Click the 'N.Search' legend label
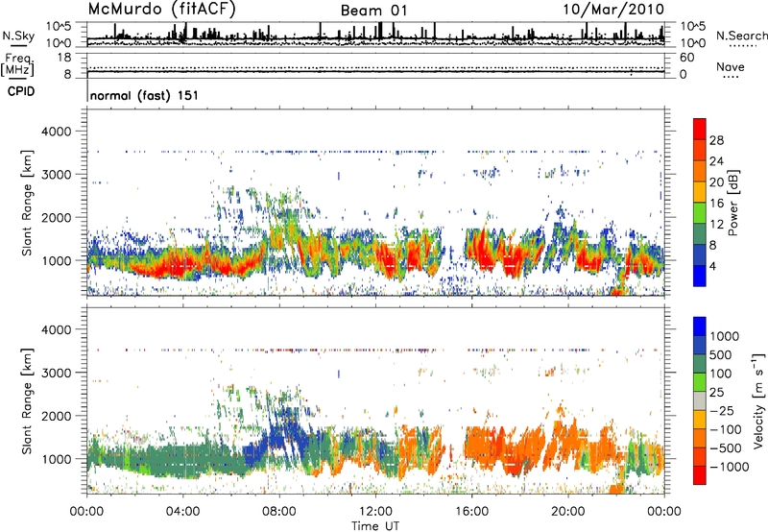Image resolution: width=768 pixels, height=532 pixels. click(741, 36)
